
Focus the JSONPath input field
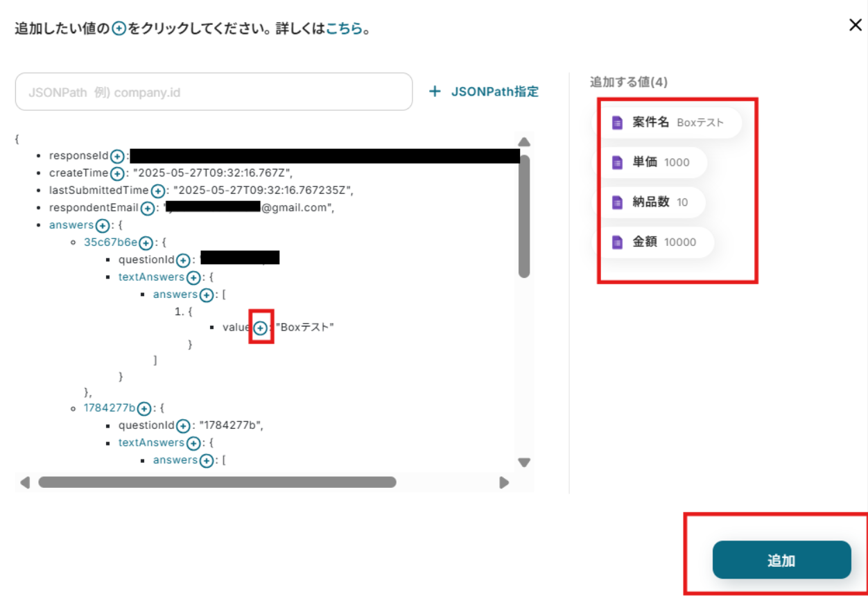click(214, 91)
